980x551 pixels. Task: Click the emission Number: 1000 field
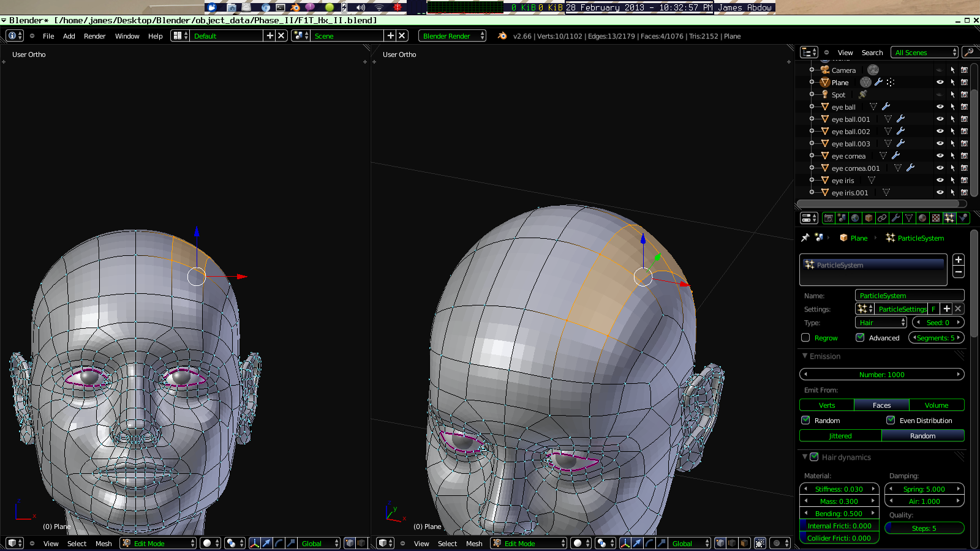click(x=882, y=374)
